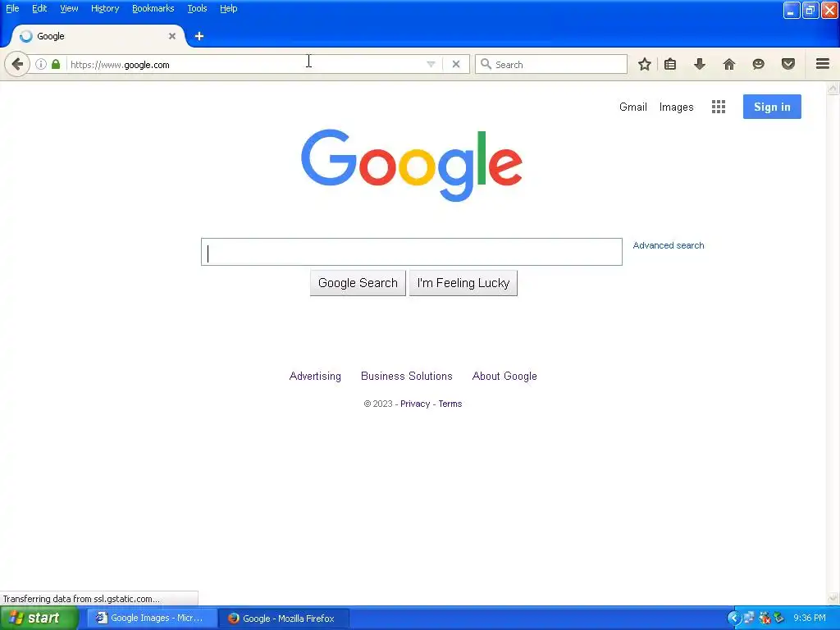
Task: Open the Terms link
Action: (x=450, y=404)
